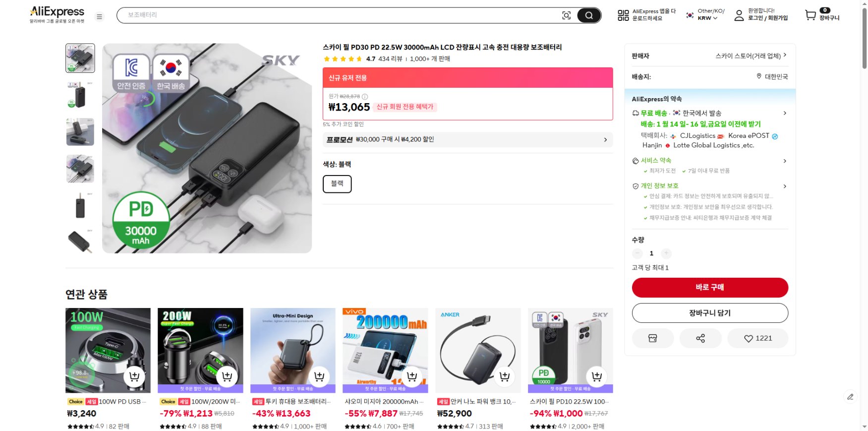Open 스카이 스토어 seller link
The image size is (868, 431).
[x=751, y=56]
